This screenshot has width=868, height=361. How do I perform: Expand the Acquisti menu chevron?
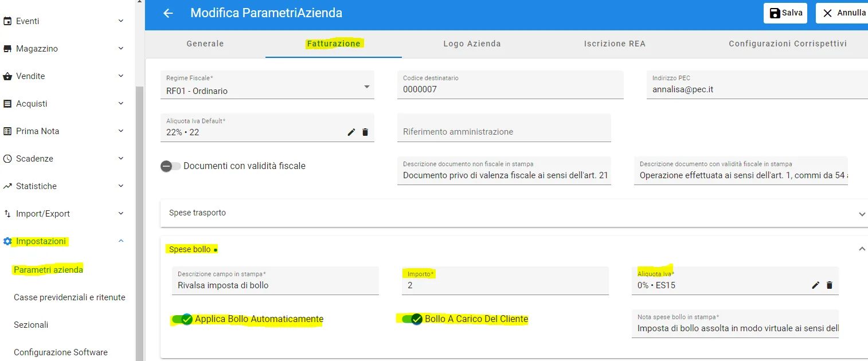pyautogui.click(x=121, y=104)
